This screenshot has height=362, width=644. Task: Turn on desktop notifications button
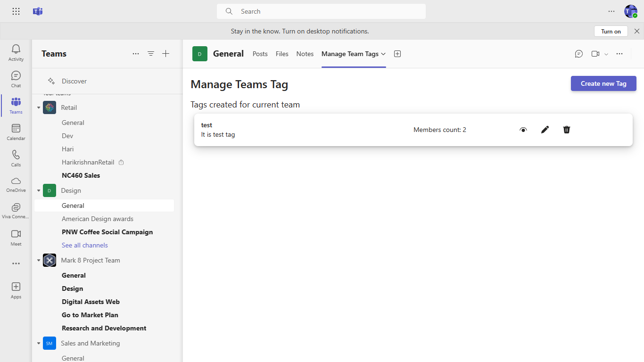coord(611,31)
